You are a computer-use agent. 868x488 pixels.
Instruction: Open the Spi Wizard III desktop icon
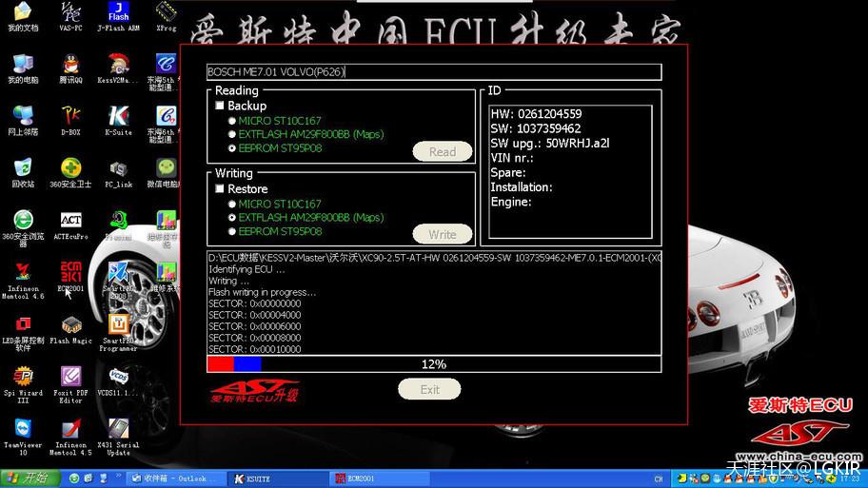(23, 384)
